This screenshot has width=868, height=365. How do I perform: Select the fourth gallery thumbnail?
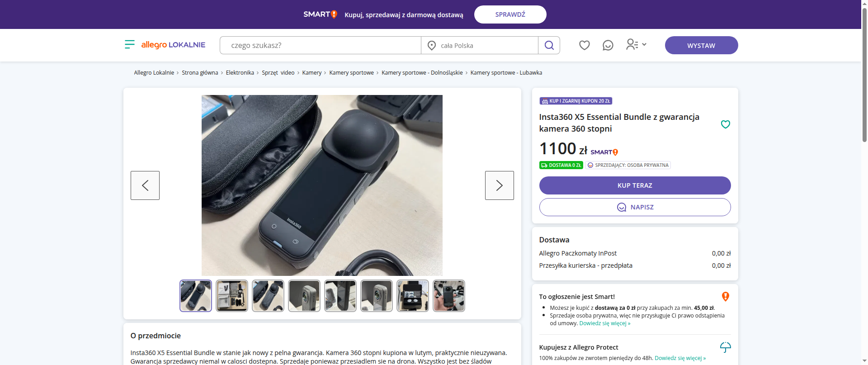[304, 296]
